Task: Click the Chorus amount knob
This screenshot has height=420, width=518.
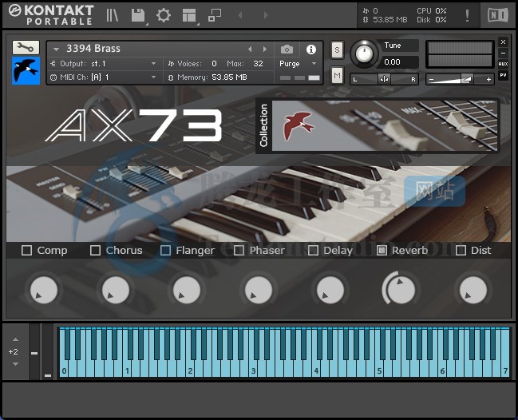Action: pyautogui.click(x=115, y=290)
